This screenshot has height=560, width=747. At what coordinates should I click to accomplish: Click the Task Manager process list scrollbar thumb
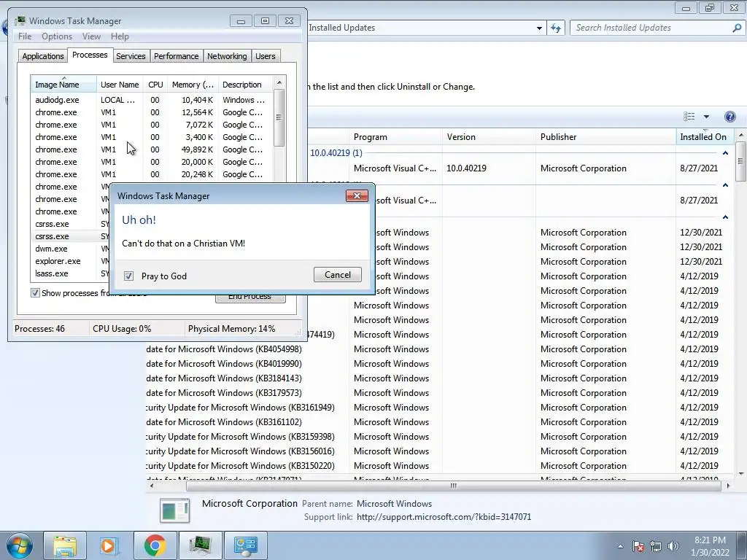[x=279, y=117]
